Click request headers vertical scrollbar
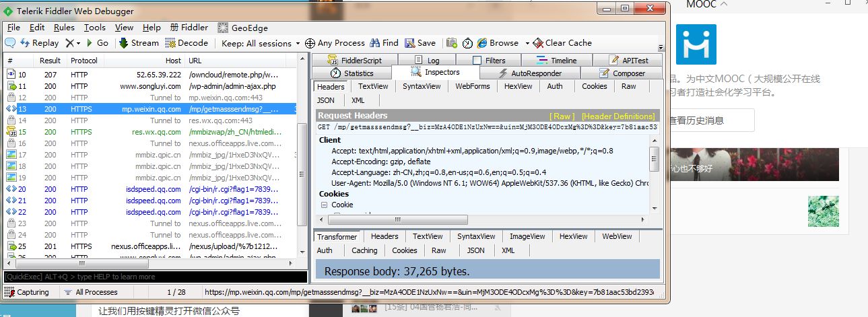Viewport: 868px width, 317px height. [x=655, y=175]
